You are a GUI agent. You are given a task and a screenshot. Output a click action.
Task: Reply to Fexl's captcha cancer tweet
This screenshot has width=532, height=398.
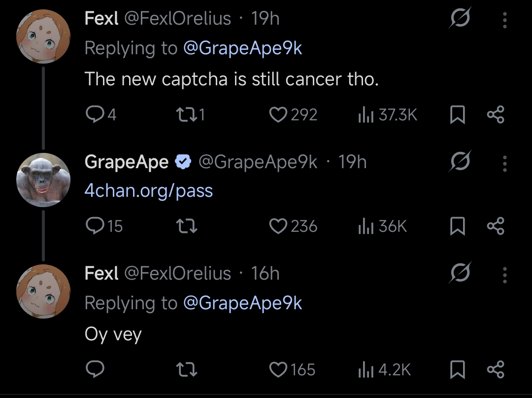click(x=101, y=114)
